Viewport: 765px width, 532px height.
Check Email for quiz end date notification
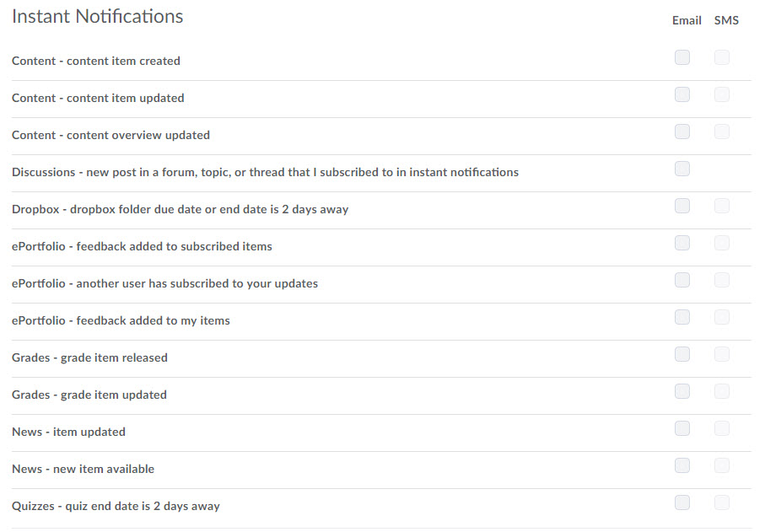click(x=682, y=502)
